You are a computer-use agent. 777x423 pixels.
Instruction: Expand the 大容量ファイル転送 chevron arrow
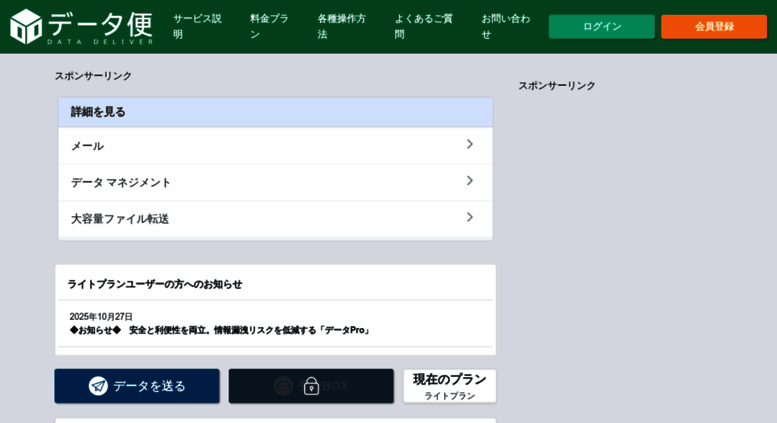[470, 217]
